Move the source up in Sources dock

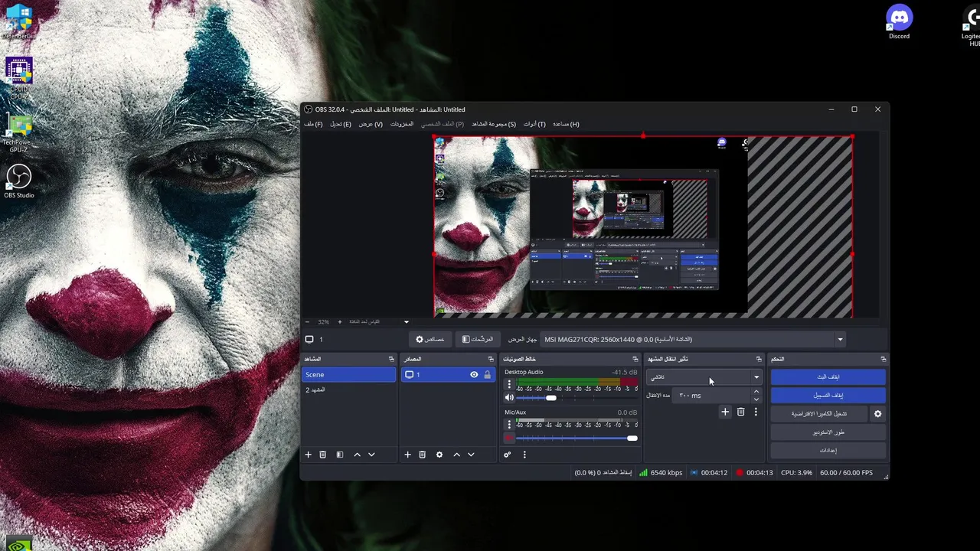[456, 455]
